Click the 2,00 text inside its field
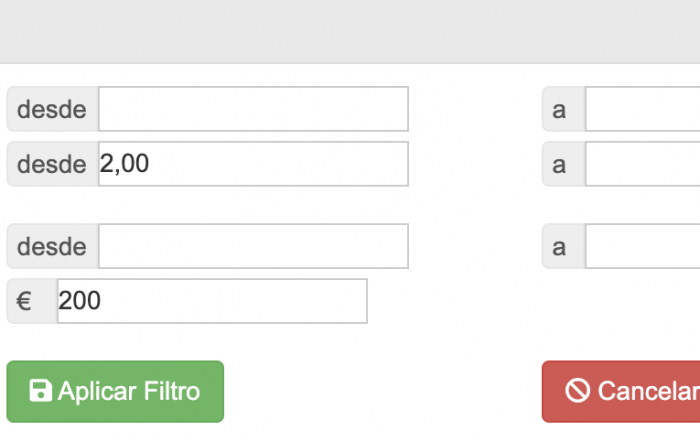Viewport: 700px width, 441px height. click(x=124, y=164)
